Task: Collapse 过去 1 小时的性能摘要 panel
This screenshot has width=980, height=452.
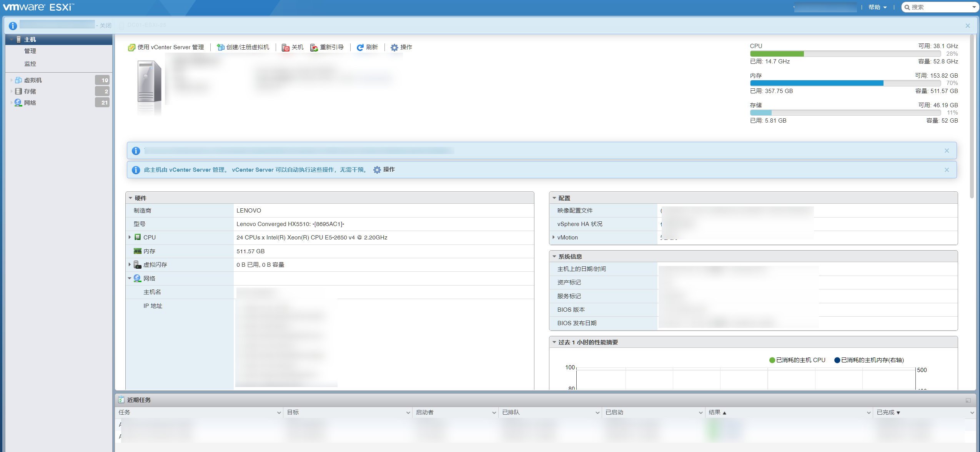Action: [554, 342]
